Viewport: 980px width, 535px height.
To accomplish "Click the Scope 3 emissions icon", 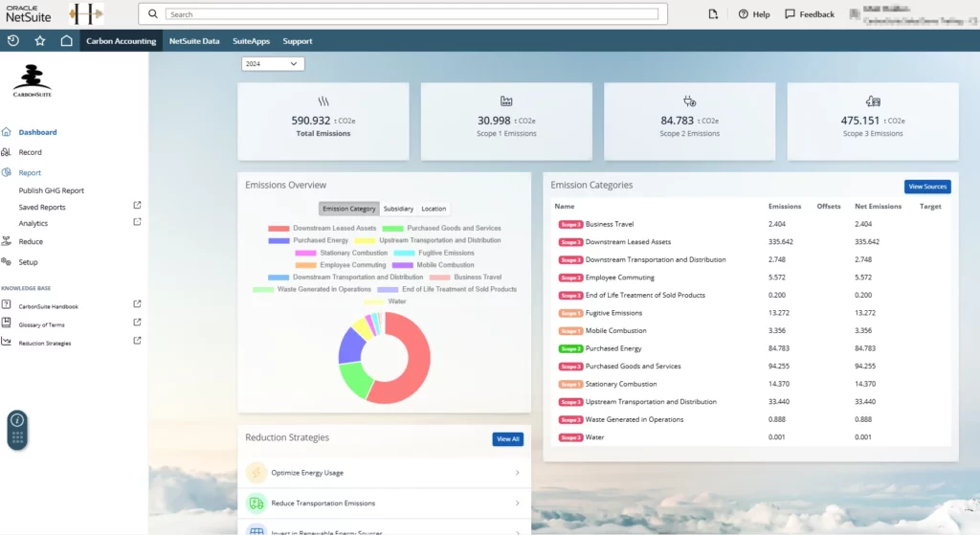I will (x=873, y=101).
